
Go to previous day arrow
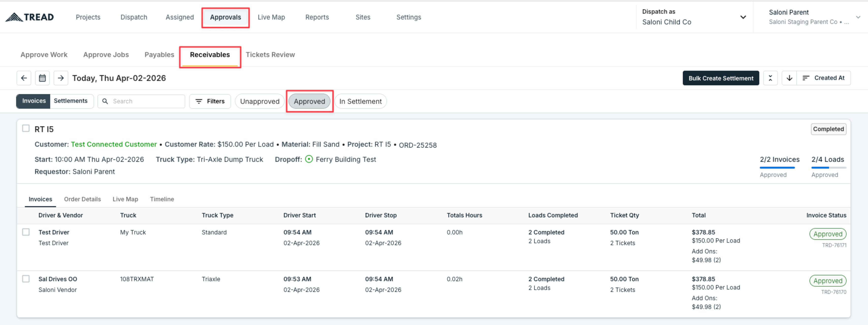[x=24, y=78]
